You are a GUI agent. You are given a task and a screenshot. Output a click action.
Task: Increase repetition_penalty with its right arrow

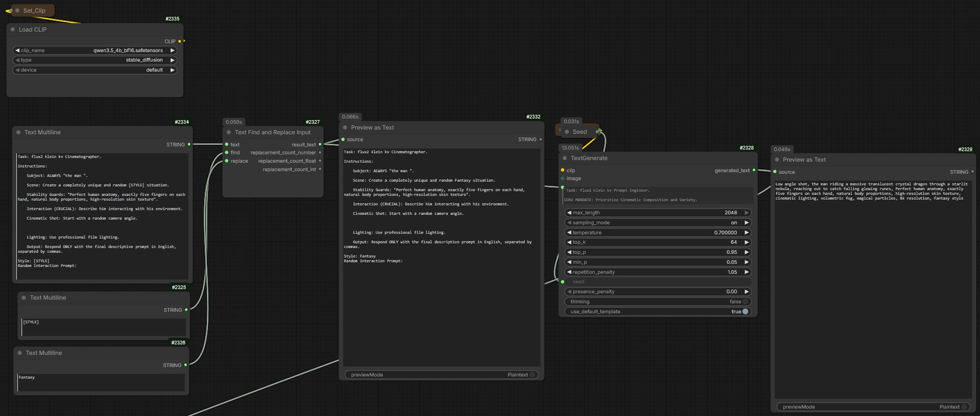pyautogui.click(x=746, y=272)
